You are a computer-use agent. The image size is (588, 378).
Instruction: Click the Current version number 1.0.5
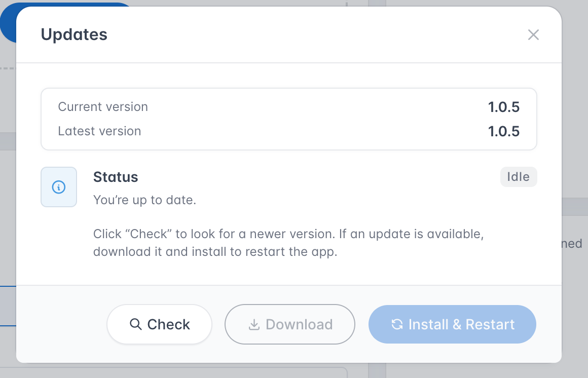[x=504, y=107]
